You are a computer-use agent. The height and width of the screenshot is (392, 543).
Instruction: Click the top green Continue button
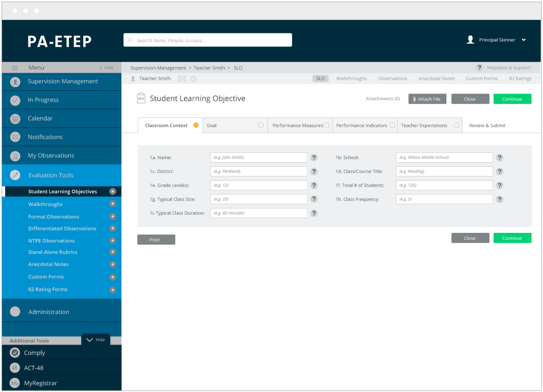coord(512,99)
